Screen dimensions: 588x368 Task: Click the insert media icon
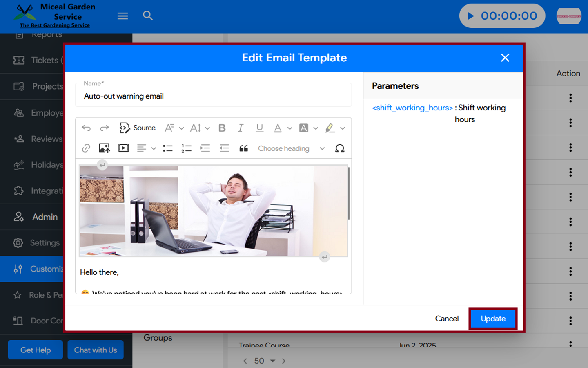pos(123,148)
